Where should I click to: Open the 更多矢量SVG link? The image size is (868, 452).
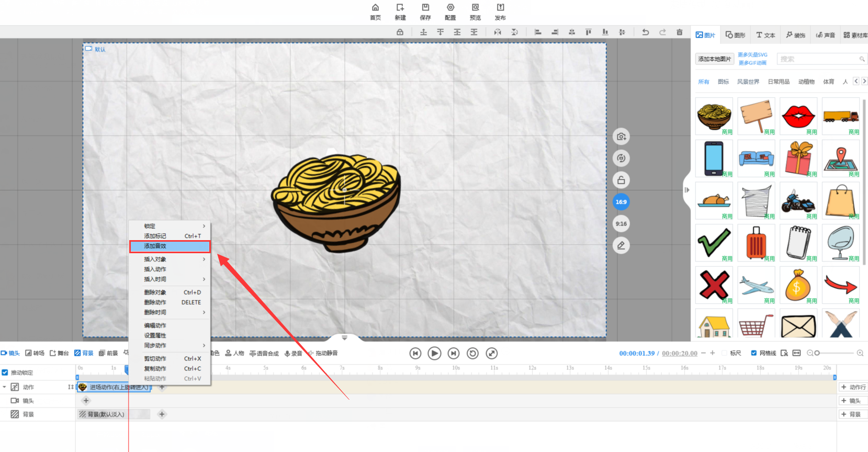pos(752,54)
